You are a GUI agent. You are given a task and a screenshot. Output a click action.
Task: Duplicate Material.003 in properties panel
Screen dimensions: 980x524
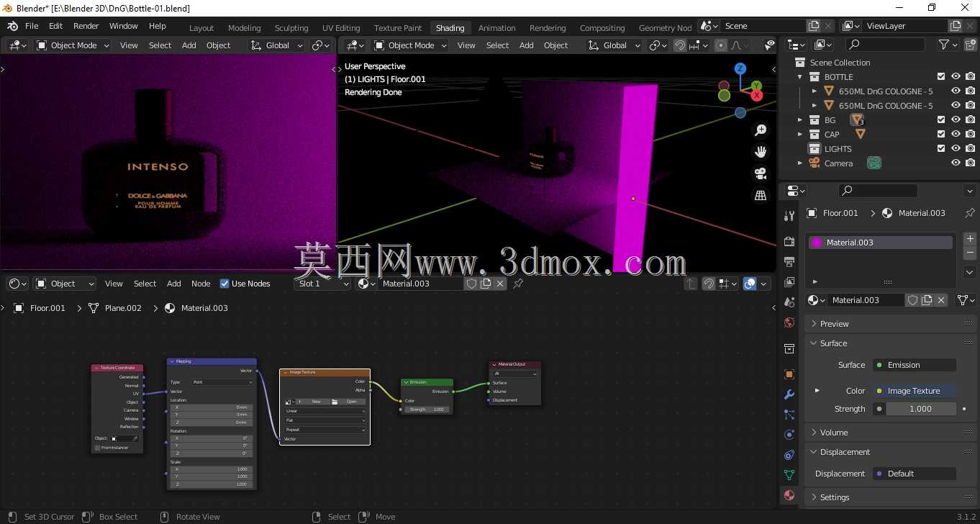pos(927,300)
